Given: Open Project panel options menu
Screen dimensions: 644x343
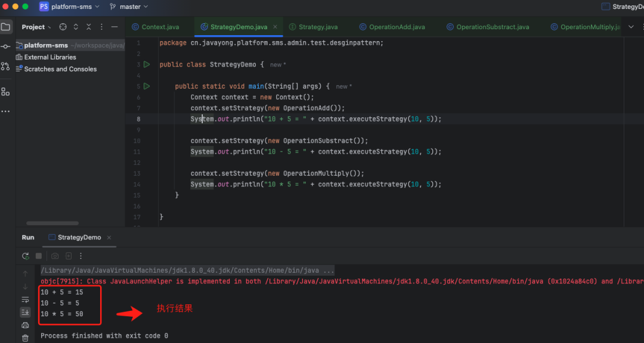Looking at the screenshot, I should point(101,27).
